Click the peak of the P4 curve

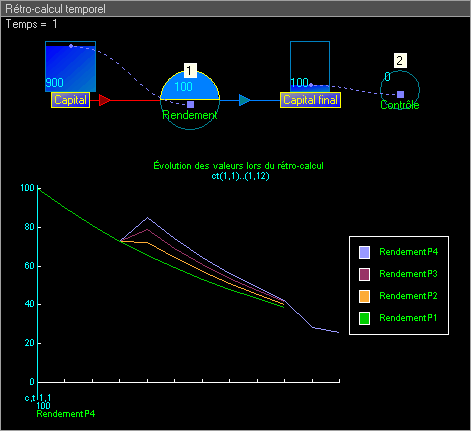pyautogui.click(x=147, y=218)
